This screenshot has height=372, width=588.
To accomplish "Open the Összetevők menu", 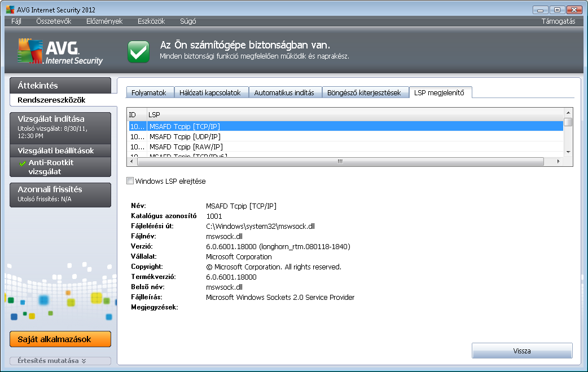I will pyautogui.click(x=54, y=21).
